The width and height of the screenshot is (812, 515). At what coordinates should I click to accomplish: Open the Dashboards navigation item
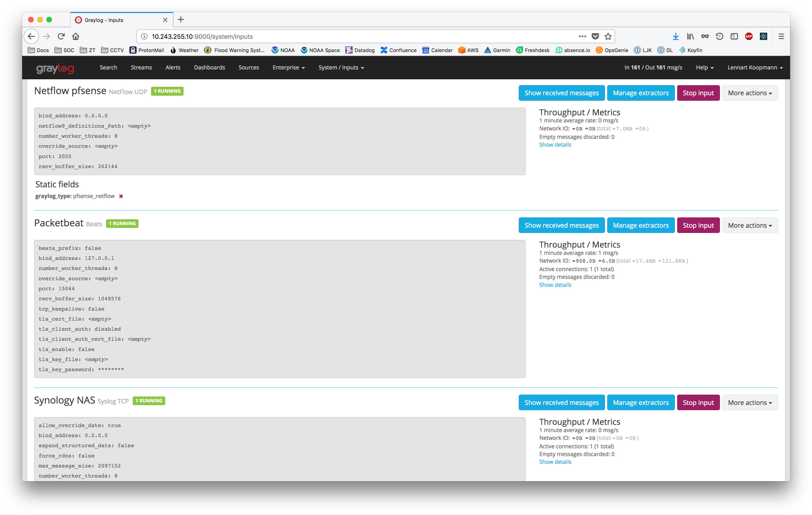209,67
